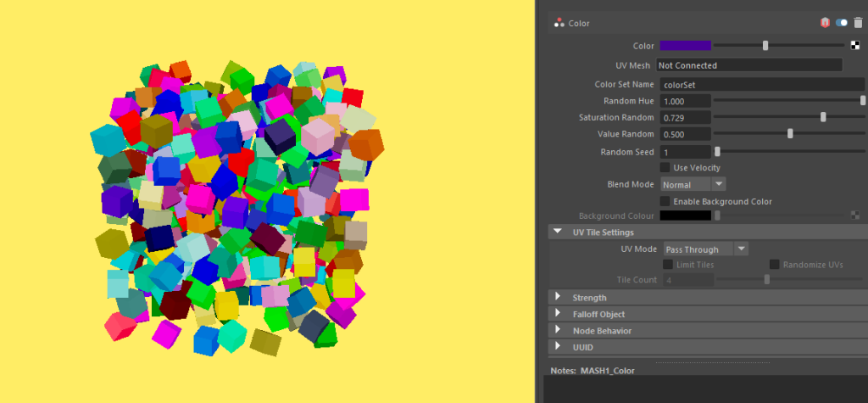Click the Color attribute checker map icon
Screen dimensions: 868x403
coord(855,46)
